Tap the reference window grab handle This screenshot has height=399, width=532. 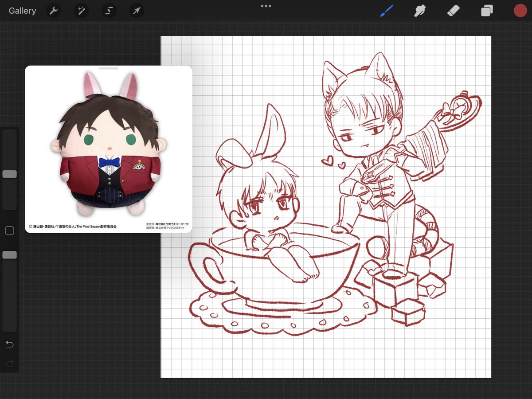click(x=109, y=69)
